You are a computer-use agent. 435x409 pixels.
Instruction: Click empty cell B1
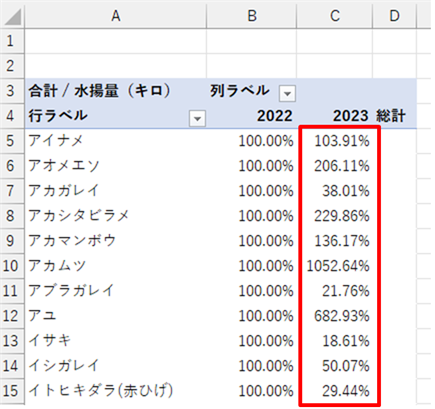(252, 41)
